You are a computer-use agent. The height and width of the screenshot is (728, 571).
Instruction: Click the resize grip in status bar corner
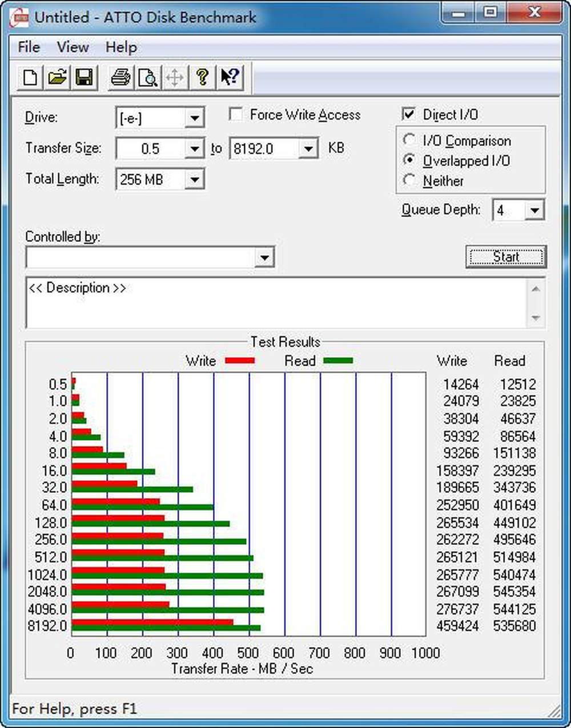click(x=553, y=710)
